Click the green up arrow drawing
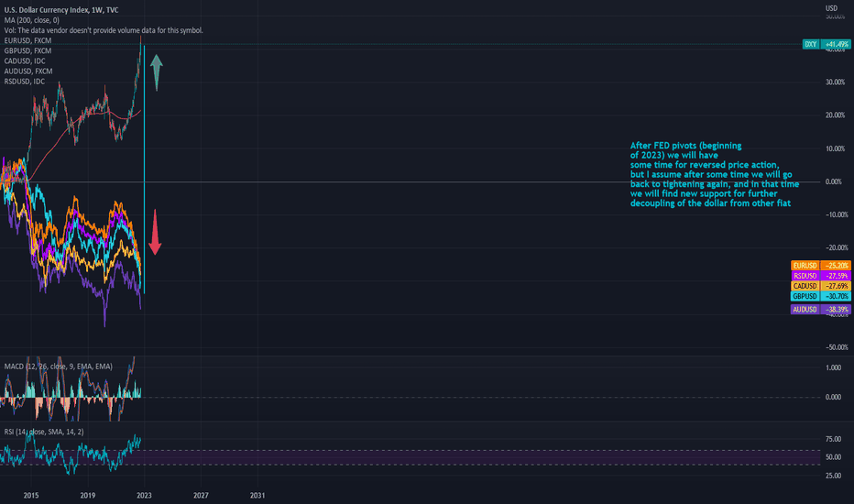The width and height of the screenshot is (854, 504). tap(157, 71)
